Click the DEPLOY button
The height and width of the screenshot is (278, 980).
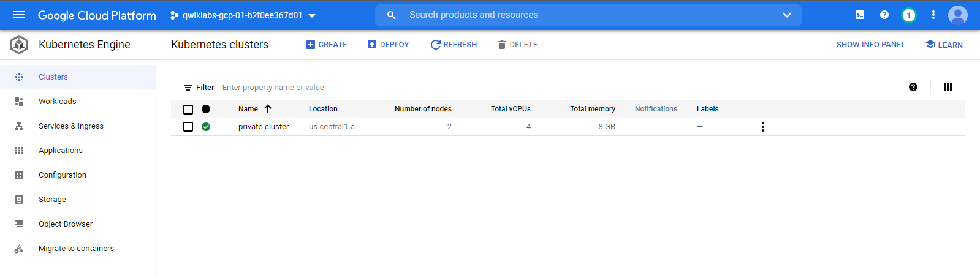coord(388,45)
